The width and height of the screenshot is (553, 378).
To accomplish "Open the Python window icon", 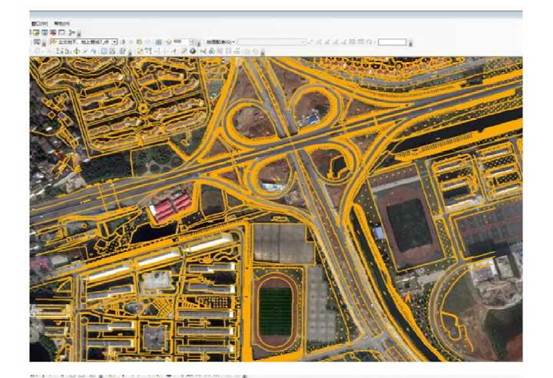I will (x=62, y=32).
